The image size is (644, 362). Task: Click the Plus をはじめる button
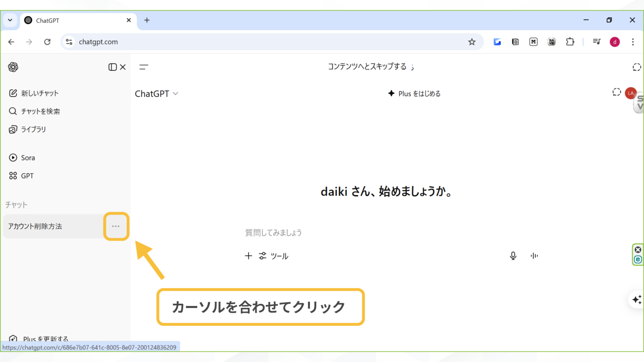(x=414, y=94)
